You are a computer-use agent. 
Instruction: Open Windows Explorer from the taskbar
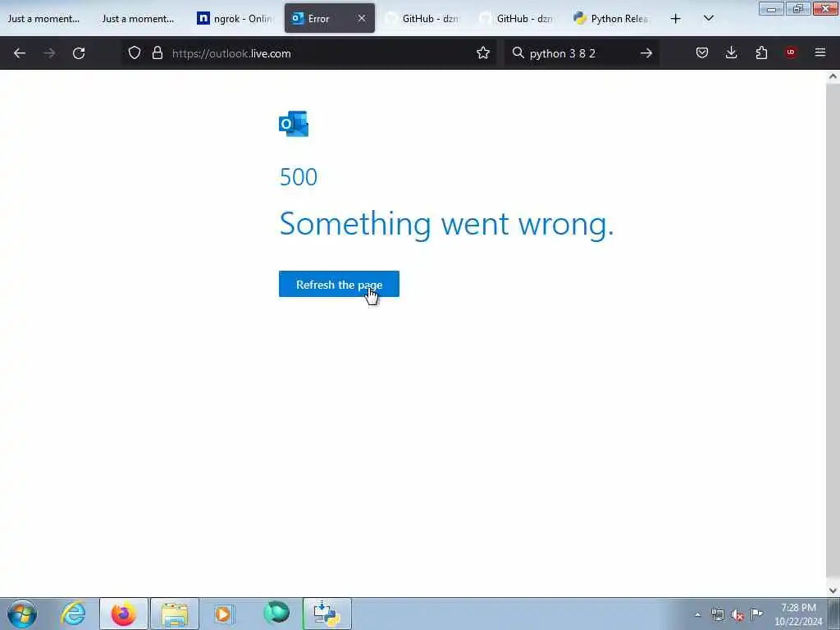175,614
